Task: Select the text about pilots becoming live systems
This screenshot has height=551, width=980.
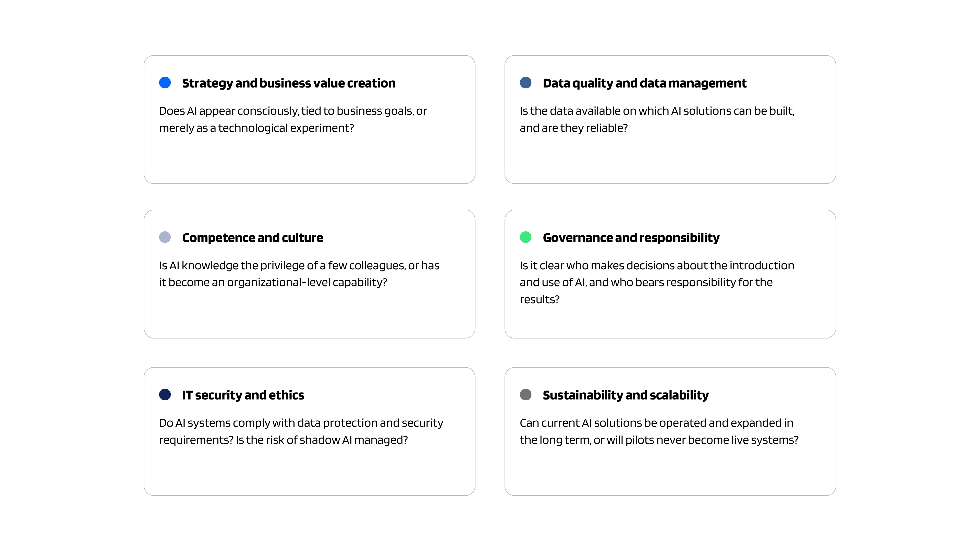Action: click(659, 431)
